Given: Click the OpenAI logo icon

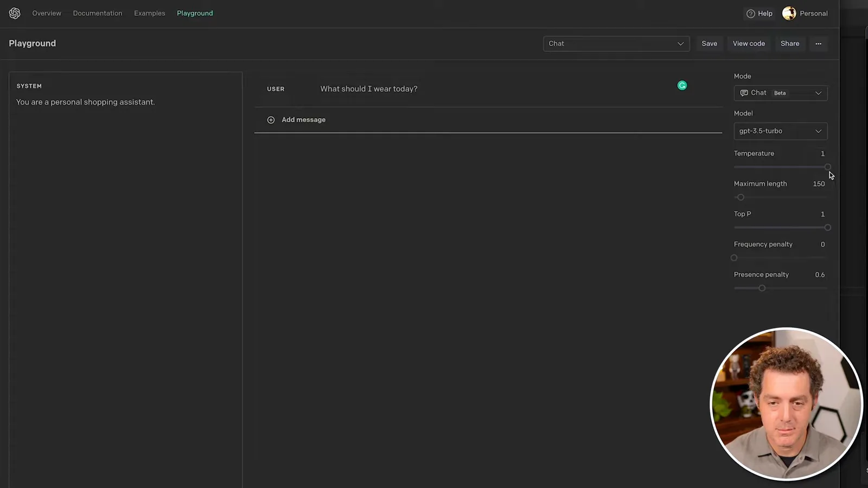Looking at the screenshot, I should [15, 13].
